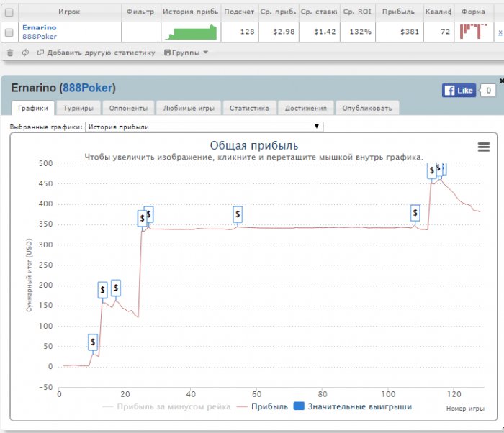The width and height of the screenshot is (504, 433).
Task: Remove the Ernarino row with x link
Action: coord(500,32)
